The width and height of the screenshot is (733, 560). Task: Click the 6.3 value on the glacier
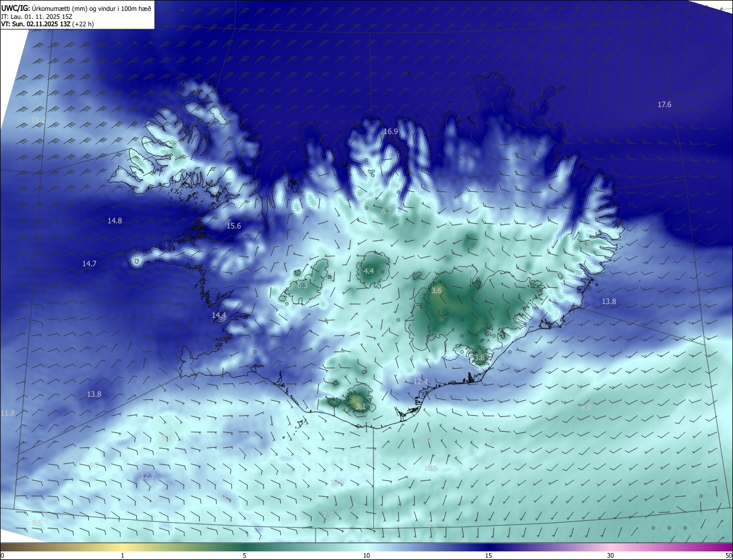[x=302, y=285]
